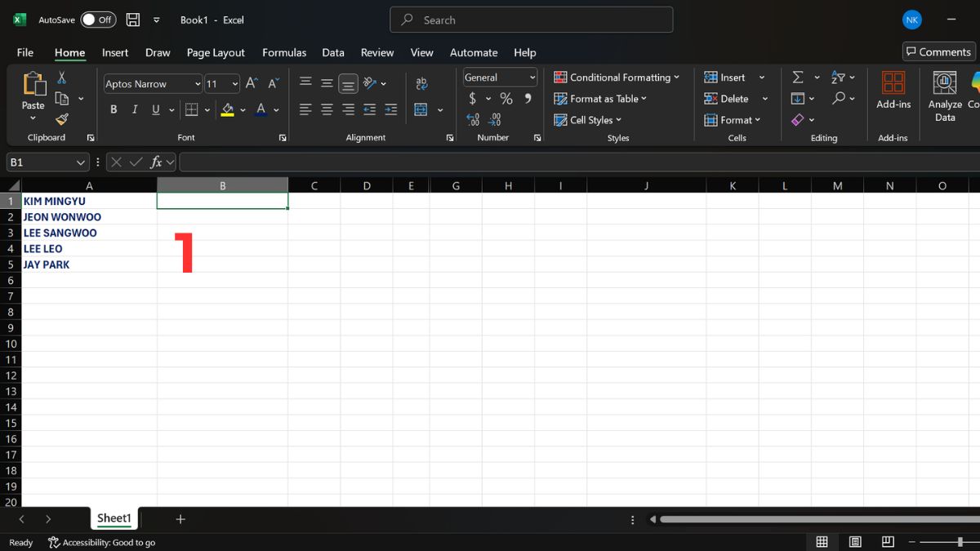Expand the Number Format dropdown showing General
This screenshot has height=551, width=980.
(531, 77)
